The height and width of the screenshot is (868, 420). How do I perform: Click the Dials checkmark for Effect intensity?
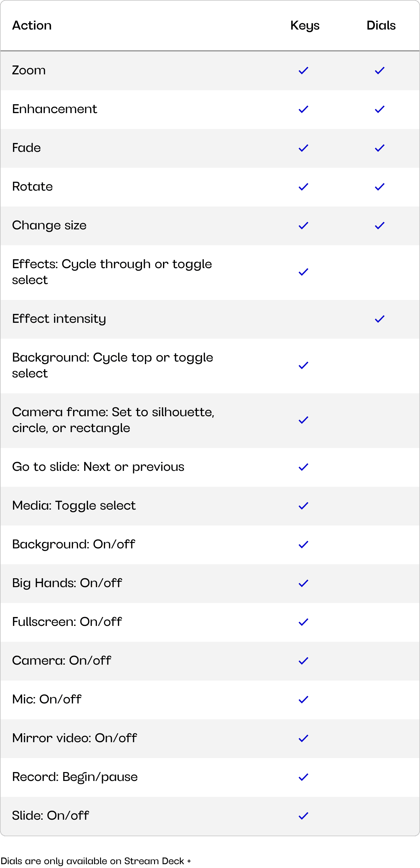coord(380,319)
